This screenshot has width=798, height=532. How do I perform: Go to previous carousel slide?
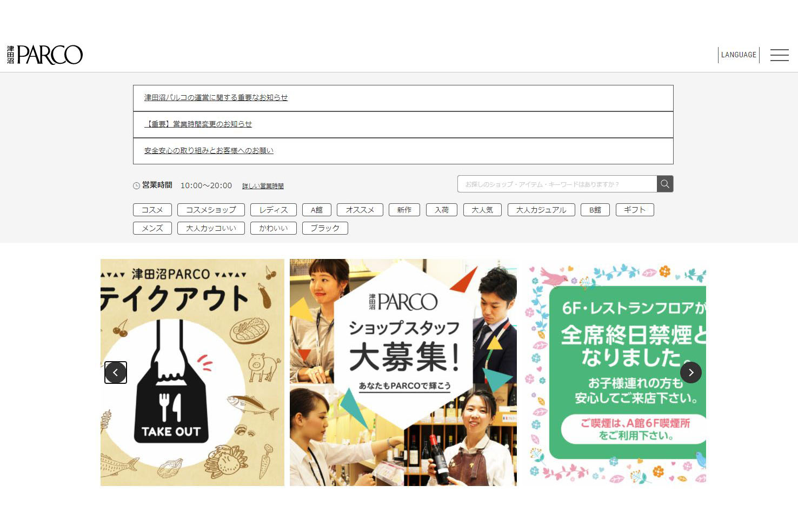[116, 373]
